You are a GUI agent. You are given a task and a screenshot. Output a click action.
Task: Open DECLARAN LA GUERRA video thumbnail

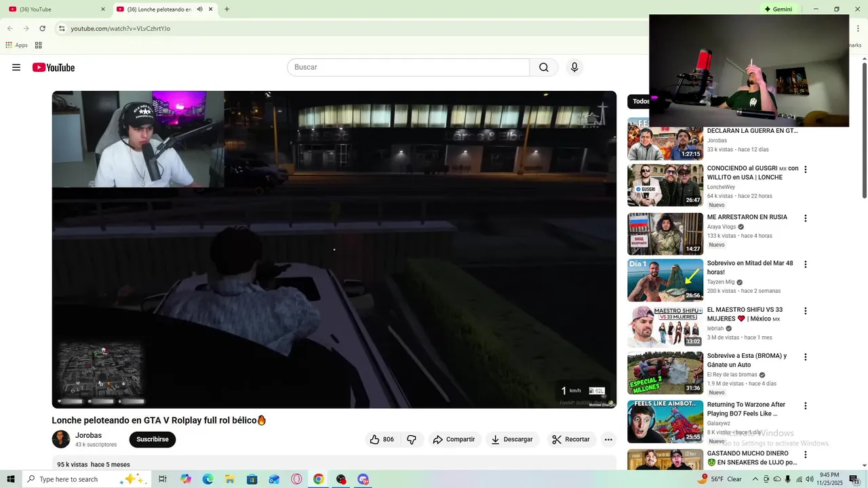[x=665, y=140]
